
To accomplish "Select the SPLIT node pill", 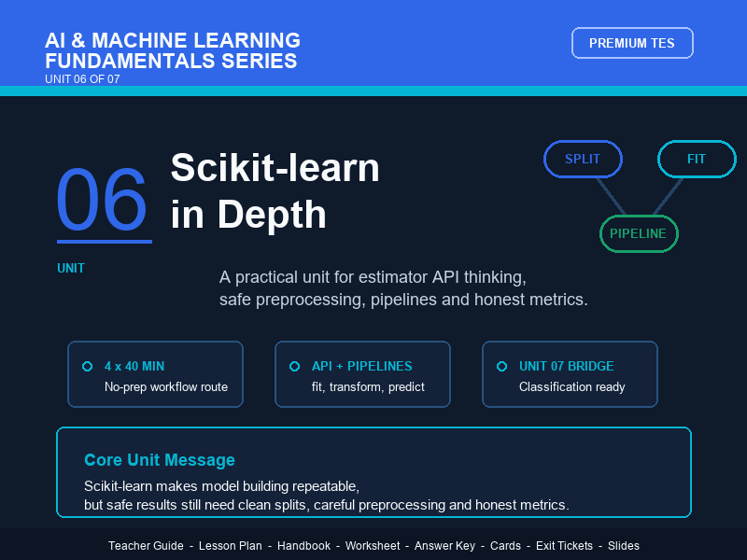I will (x=583, y=159).
